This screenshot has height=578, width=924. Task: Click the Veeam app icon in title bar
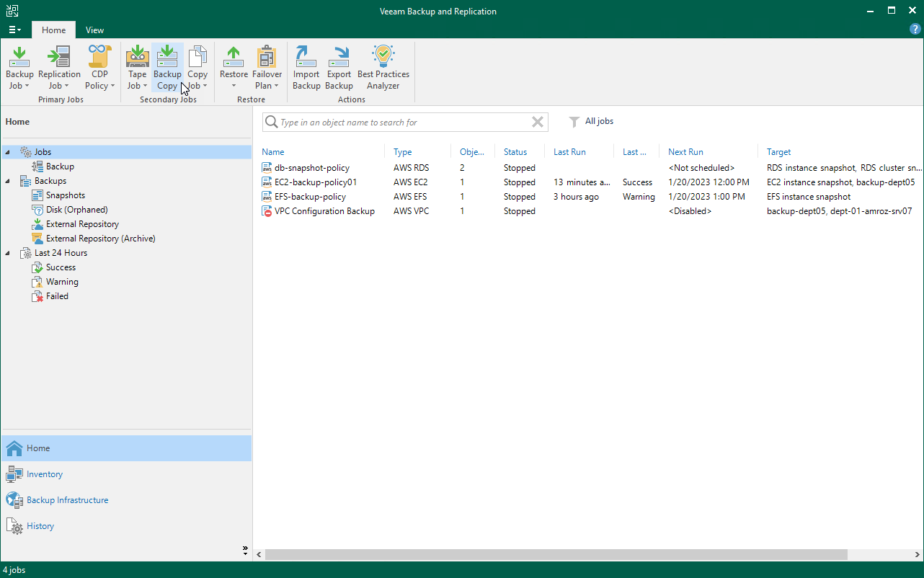coord(12,11)
